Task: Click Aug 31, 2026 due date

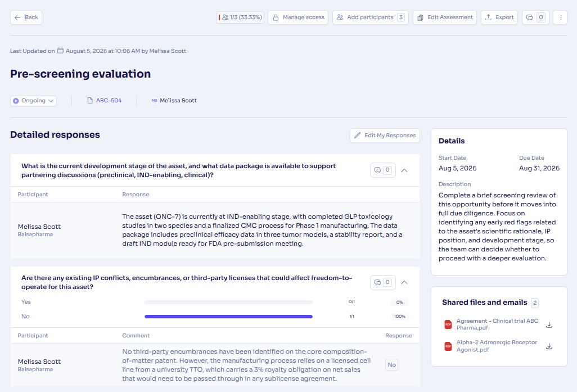Action: pyautogui.click(x=539, y=168)
